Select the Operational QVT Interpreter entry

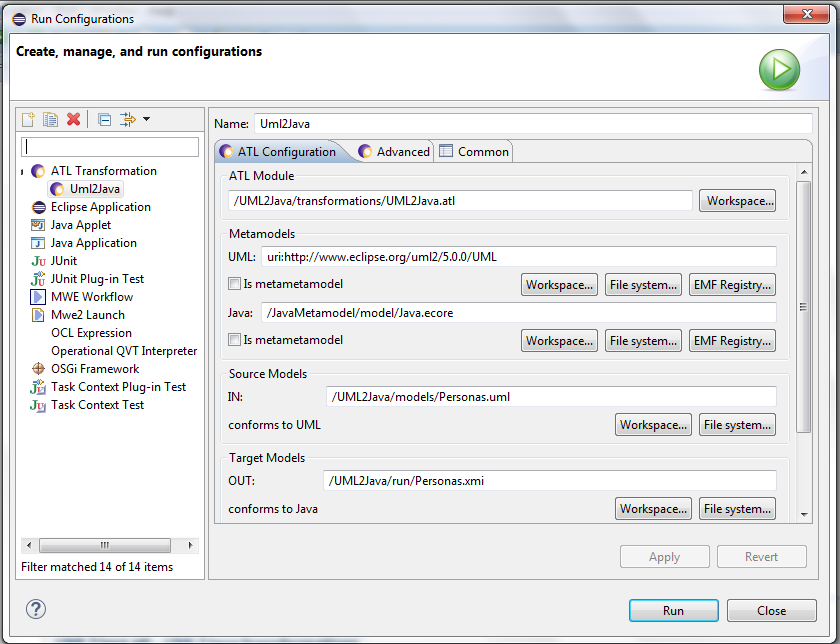coord(124,351)
